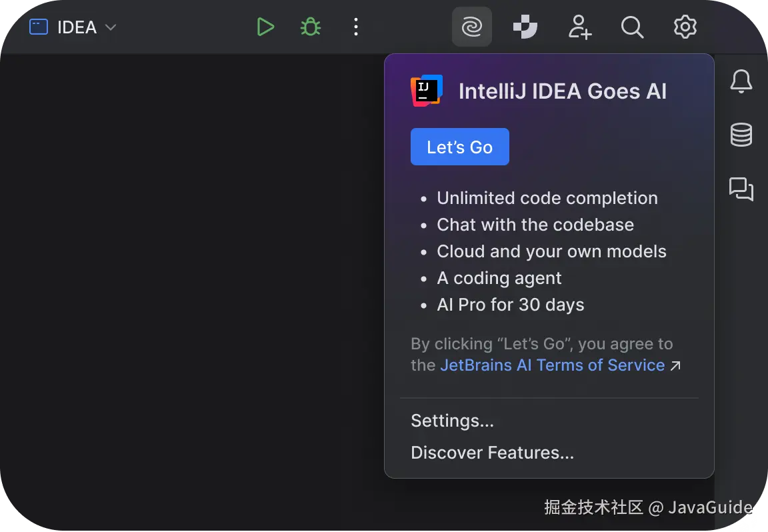
Task: Start debugging with the bug icon
Action: [x=311, y=27]
